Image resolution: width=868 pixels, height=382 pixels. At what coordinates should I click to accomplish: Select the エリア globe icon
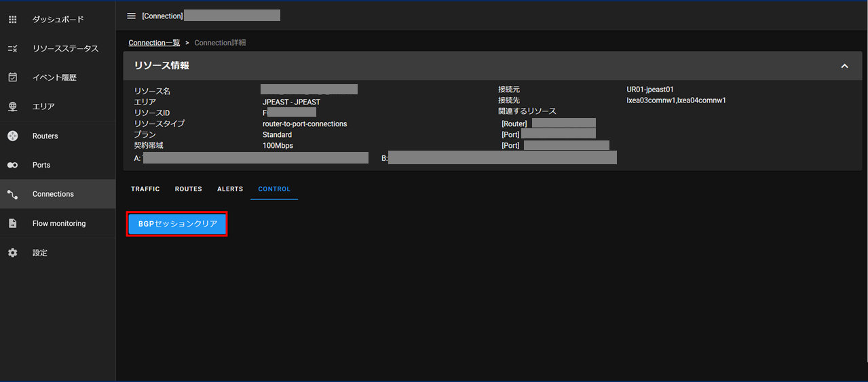[x=12, y=107]
